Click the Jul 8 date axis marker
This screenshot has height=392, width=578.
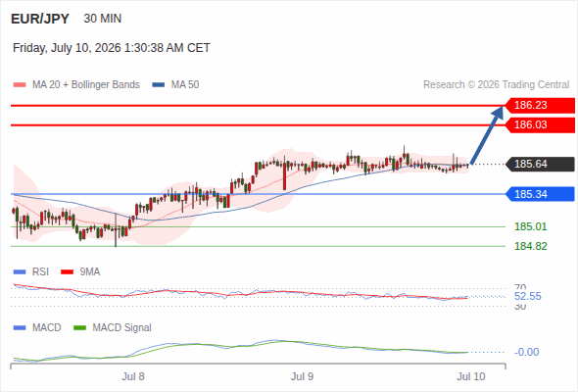click(133, 376)
